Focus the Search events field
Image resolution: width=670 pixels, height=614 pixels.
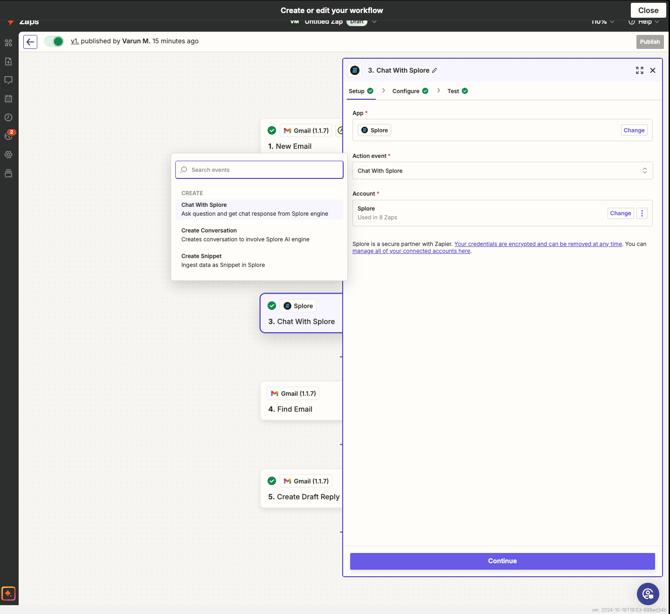259,170
